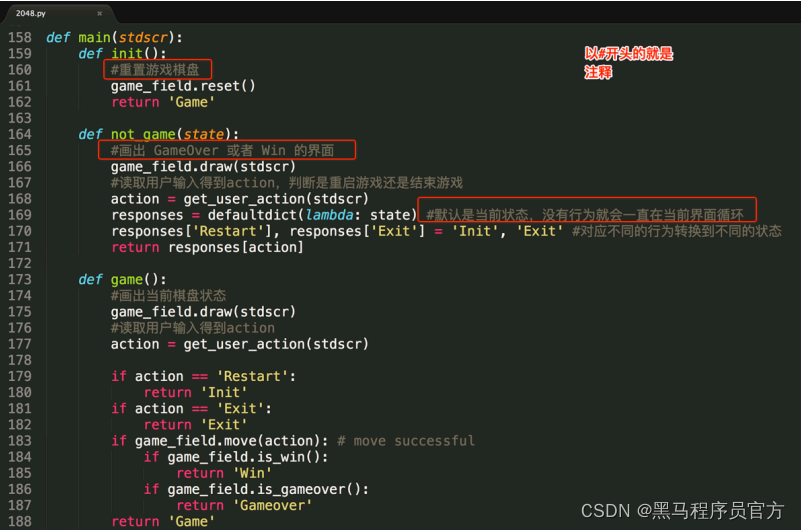Click "return 'Game'" on line 188
Image resolution: width=801 pixels, height=530 pixels.
(163, 522)
